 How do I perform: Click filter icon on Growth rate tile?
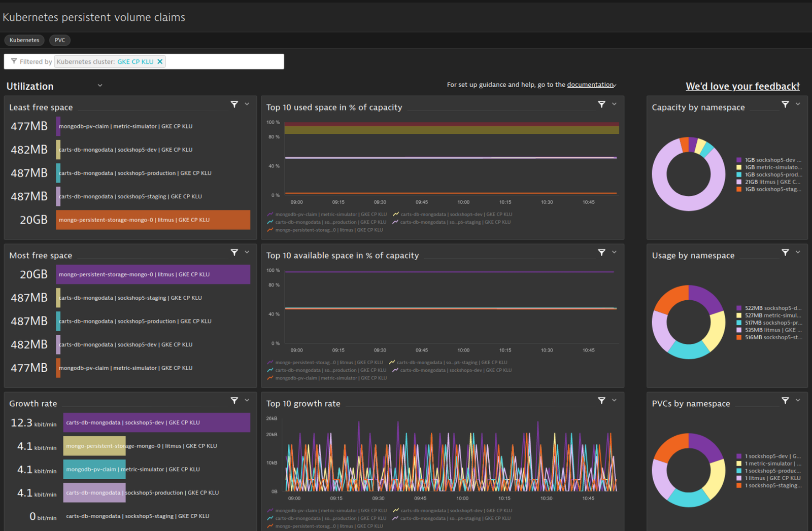click(234, 400)
